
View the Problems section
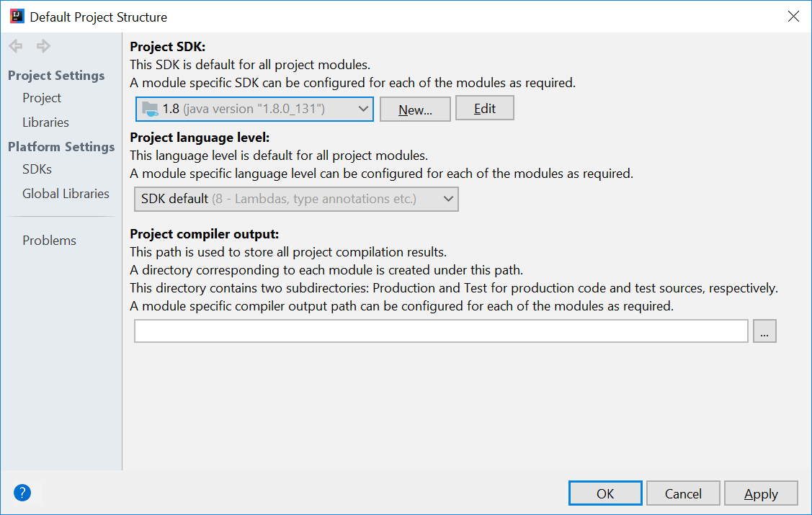[49, 240]
